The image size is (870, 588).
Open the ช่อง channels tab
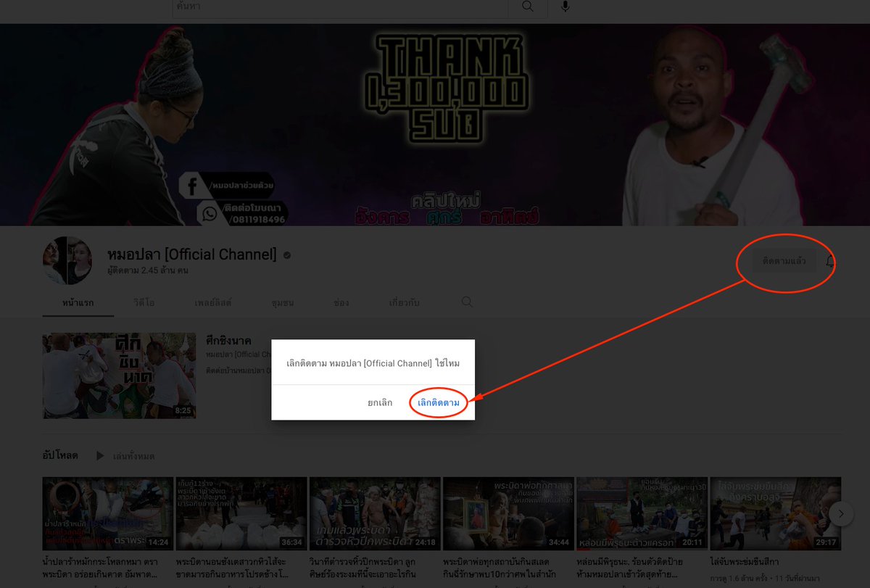(x=341, y=302)
